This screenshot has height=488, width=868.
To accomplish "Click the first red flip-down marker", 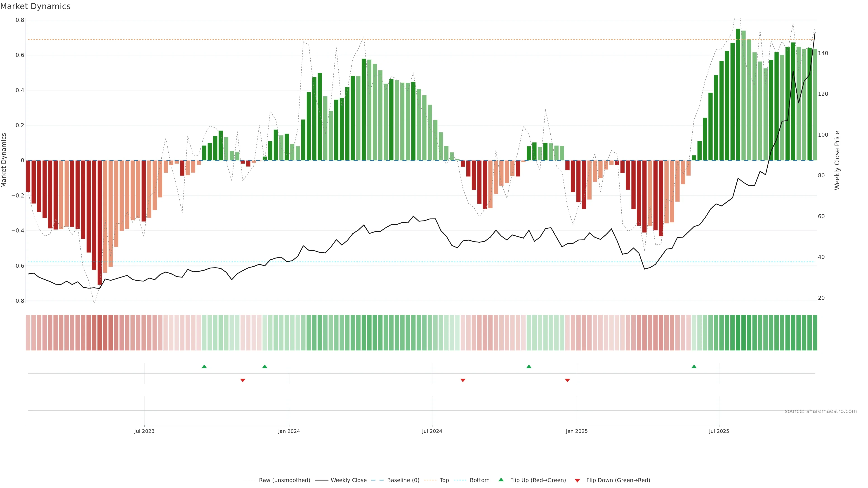I will pos(243,380).
